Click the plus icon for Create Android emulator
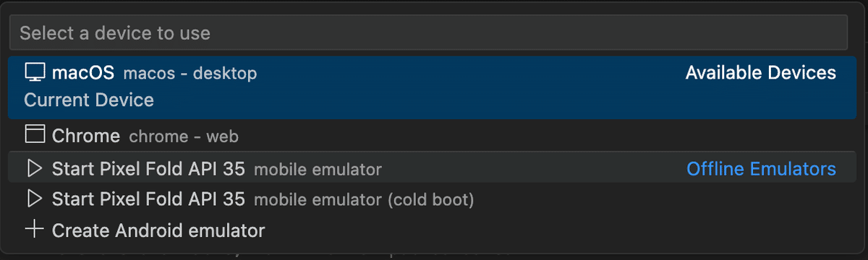This screenshot has height=260, width=868. click(35, 230)
